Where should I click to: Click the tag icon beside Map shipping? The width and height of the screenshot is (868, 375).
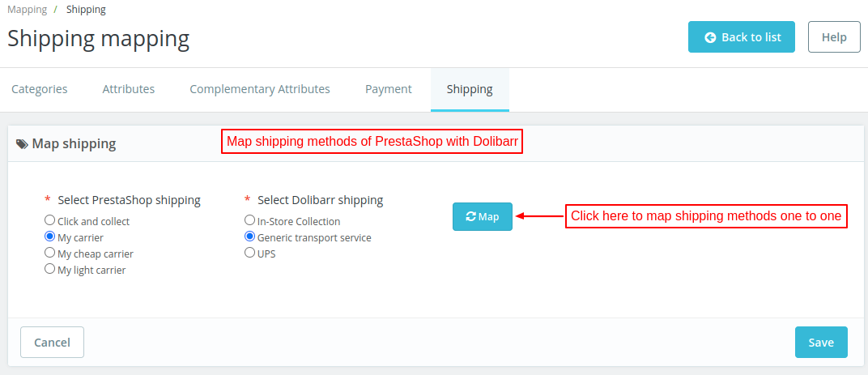pos(22,144)
